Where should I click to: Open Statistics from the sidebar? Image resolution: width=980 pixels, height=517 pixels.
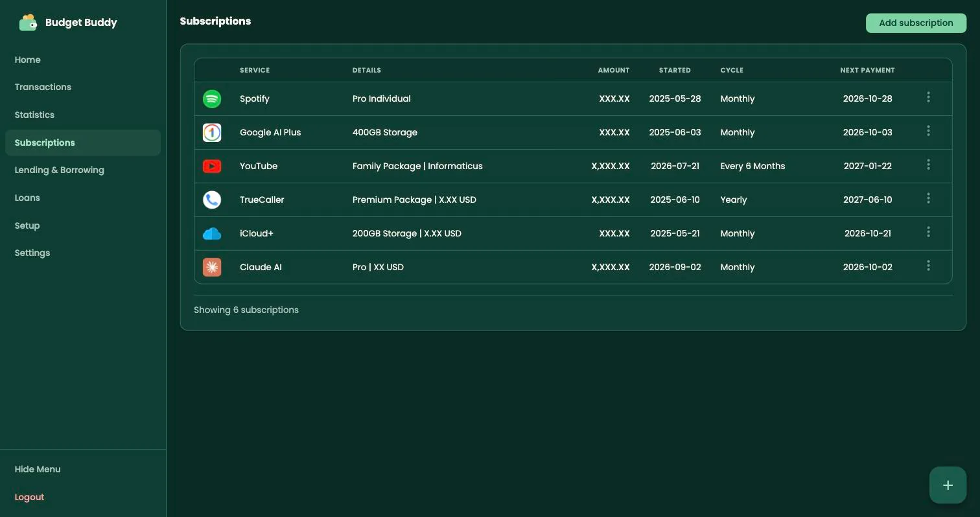[x=83, y=115]
